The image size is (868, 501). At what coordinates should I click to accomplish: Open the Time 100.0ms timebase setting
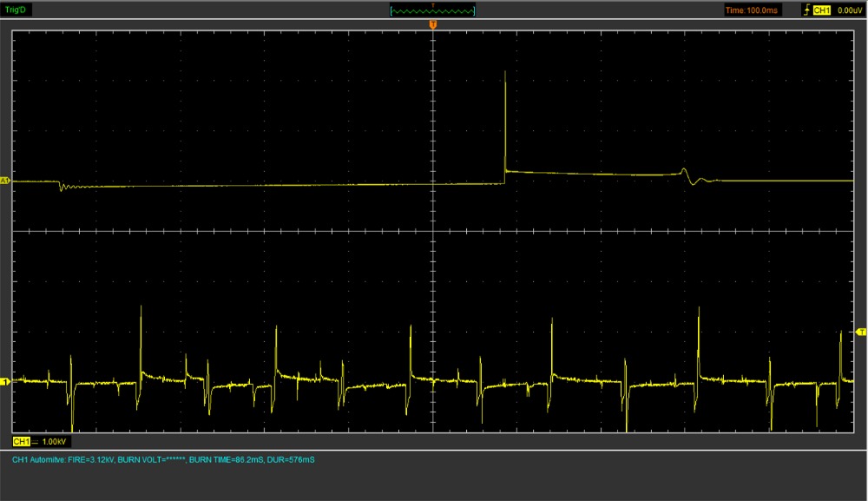[x=752, y=10]
